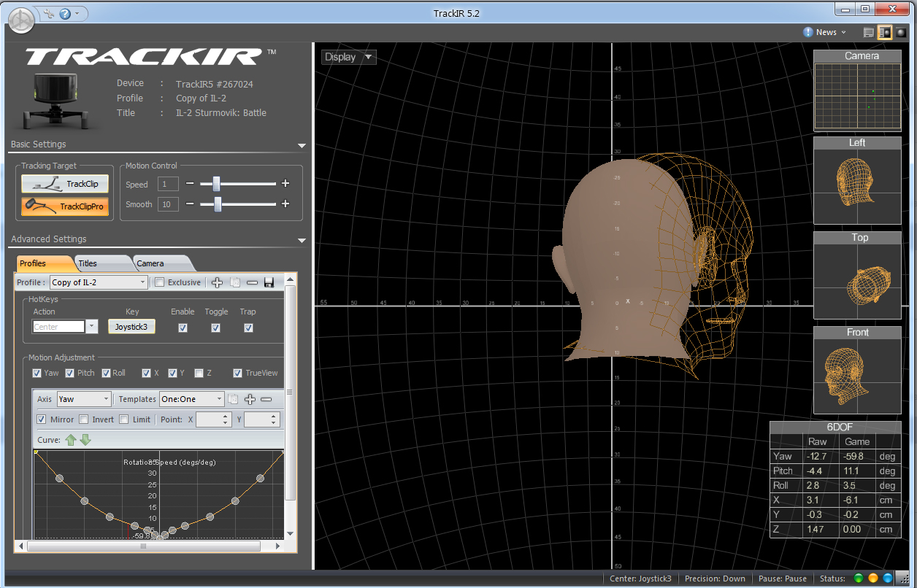Uncheck the hotkey Enable checkbox

click(x=183, y=328)
